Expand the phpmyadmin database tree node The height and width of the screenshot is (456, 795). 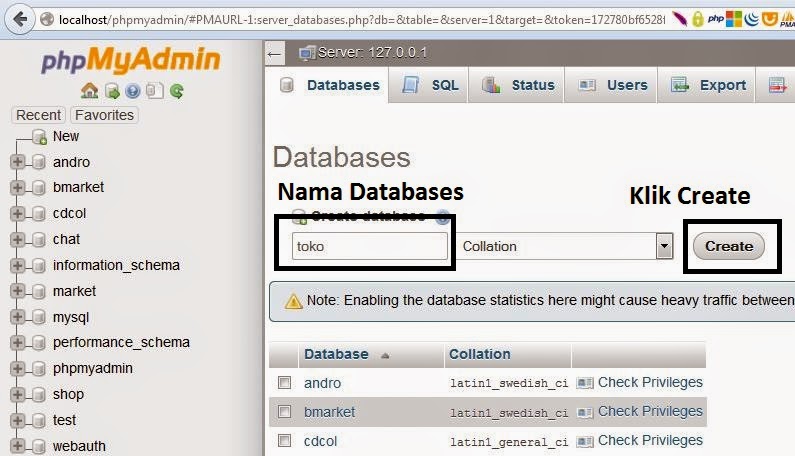tap(17, 369)
